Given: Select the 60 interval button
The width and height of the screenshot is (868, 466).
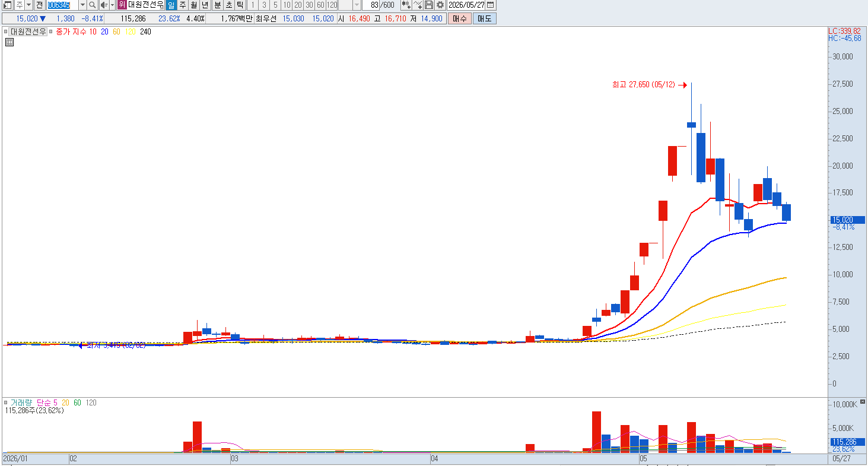Looking at the screenshot, I should click(320, 5).
